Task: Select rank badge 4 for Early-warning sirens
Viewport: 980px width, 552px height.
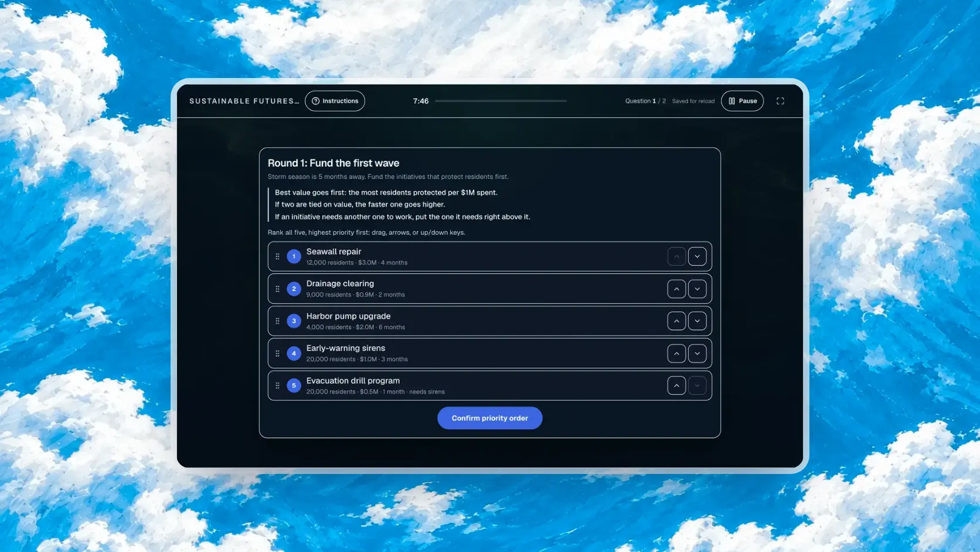Action: [294, 353]
